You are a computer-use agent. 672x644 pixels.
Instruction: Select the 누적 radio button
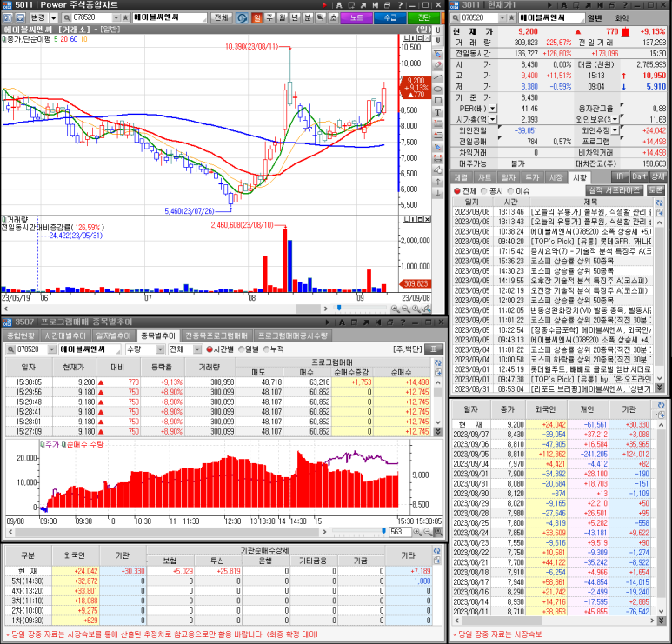pos(267,349)
